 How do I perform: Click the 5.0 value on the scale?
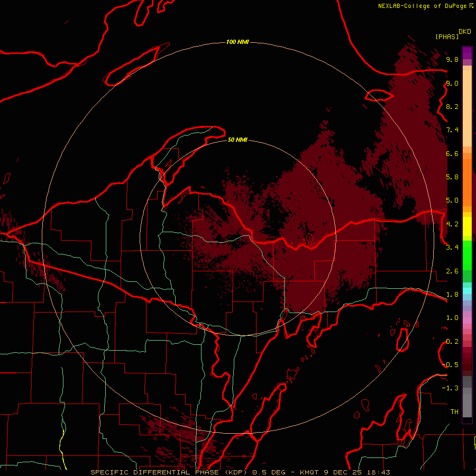coord(452,200)
